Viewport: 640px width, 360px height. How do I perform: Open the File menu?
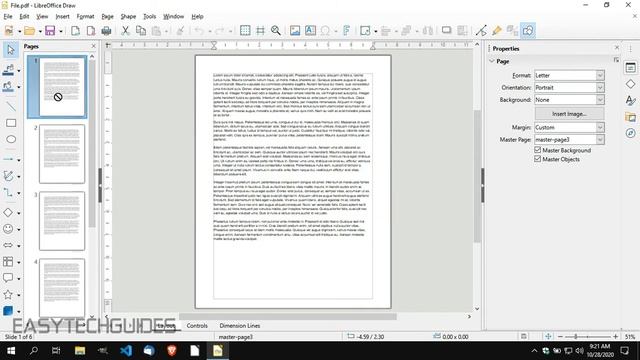(x=8, y=17)
